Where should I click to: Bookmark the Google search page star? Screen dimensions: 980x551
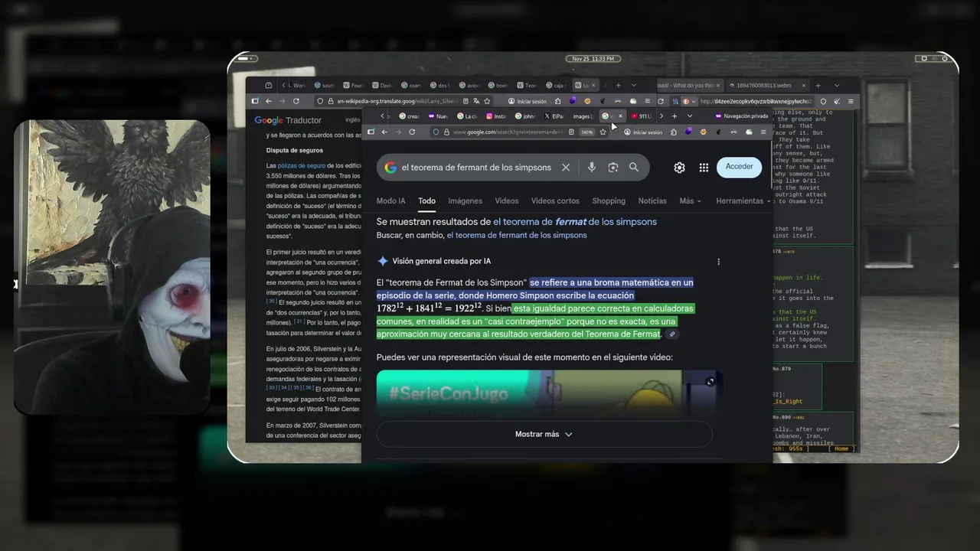click(603, 132)
